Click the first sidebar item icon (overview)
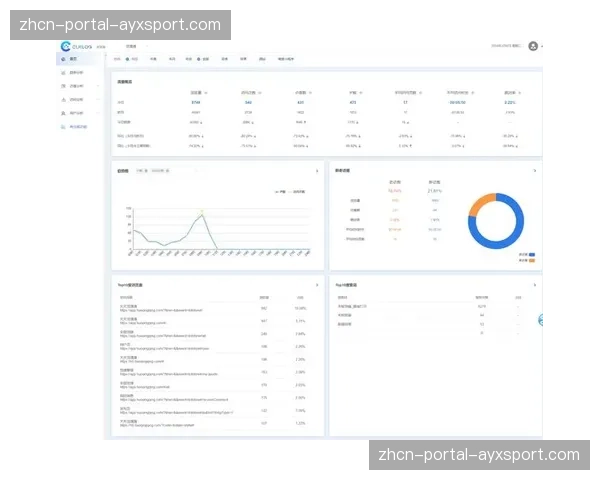 pyautogui.click(x=62, y=59)
